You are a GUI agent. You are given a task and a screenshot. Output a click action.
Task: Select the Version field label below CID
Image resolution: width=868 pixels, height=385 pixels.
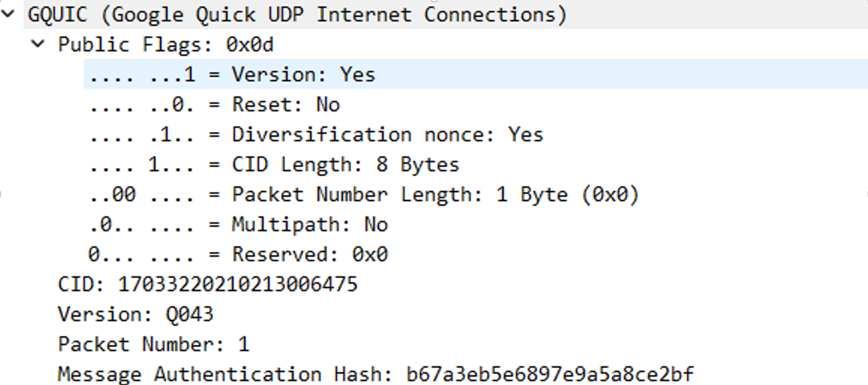click(104, 314)
